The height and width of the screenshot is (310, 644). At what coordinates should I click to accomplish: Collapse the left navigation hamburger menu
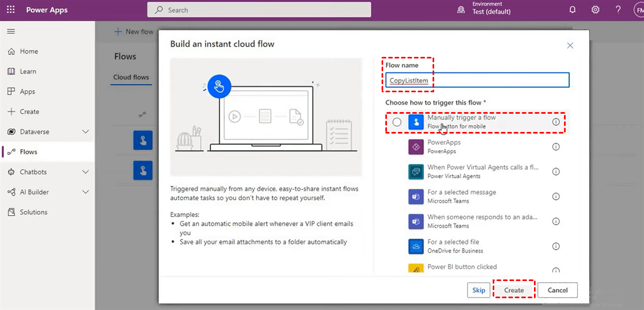[11, 32]
